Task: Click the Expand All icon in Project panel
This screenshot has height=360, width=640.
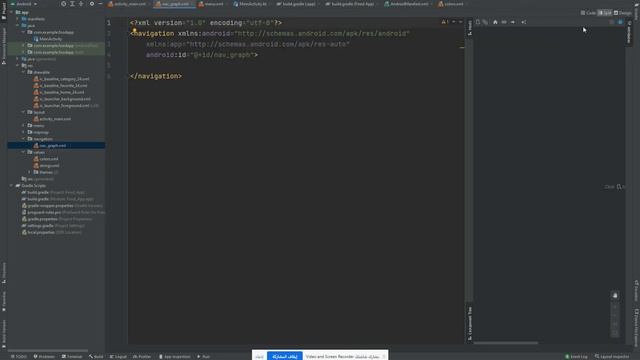Action: coord(72,4)
